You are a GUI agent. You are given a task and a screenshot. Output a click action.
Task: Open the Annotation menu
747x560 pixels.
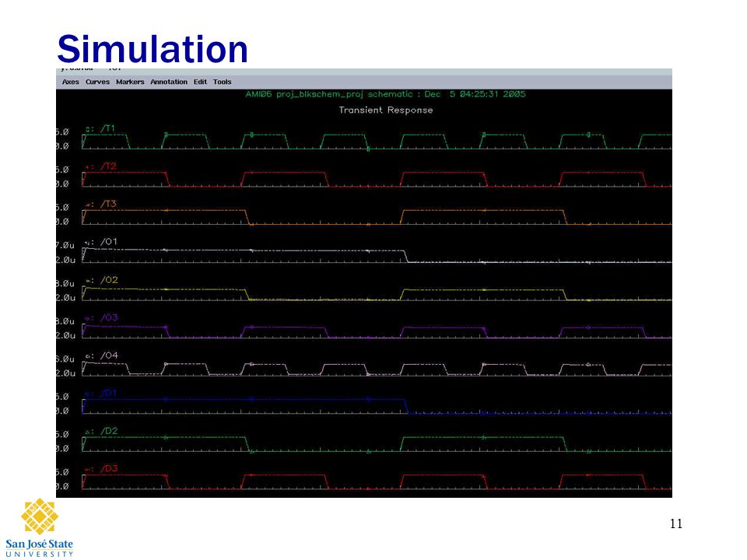click(169, 82)
